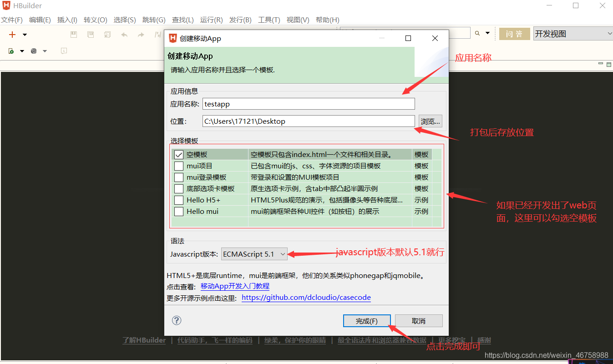Open the 文件(F) menu
This screenshot has width=613, height=364.
coord(12,20)
